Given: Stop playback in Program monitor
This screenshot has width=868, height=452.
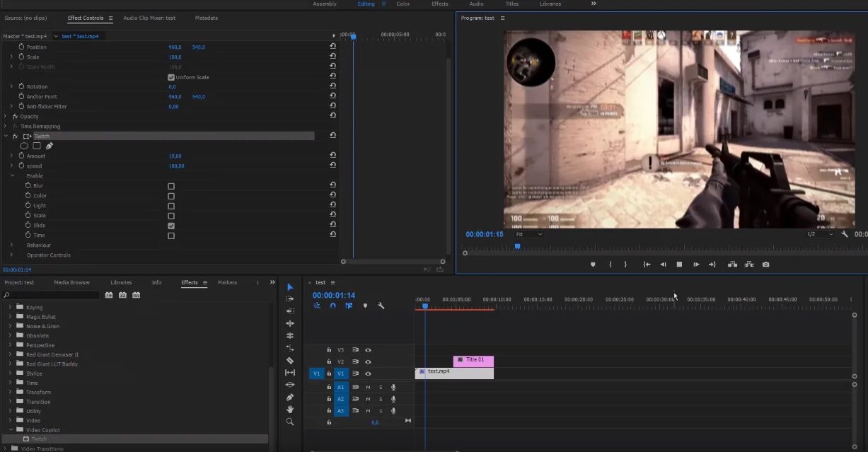Looking at the screenshot, I should (679, 265).
